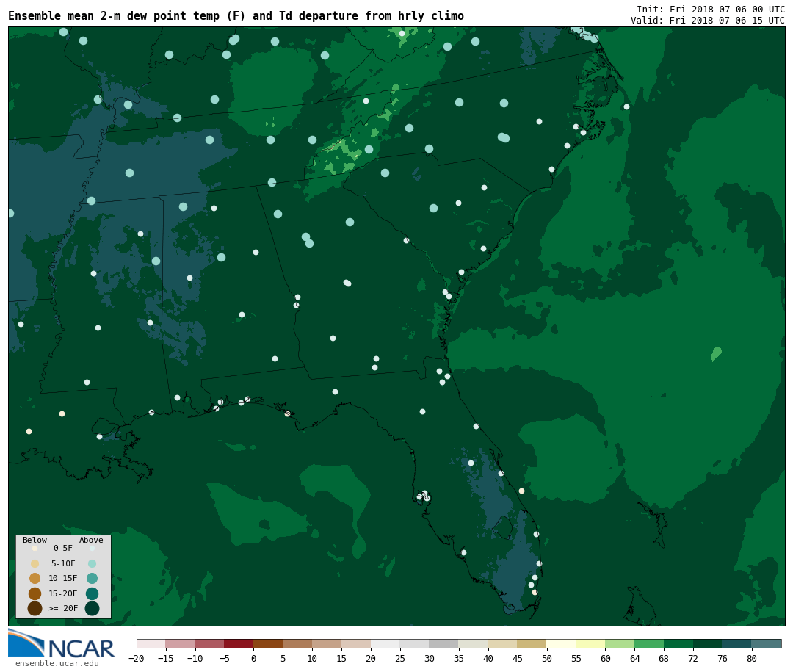Click the 10-15F legend label

tap(63, 579)
